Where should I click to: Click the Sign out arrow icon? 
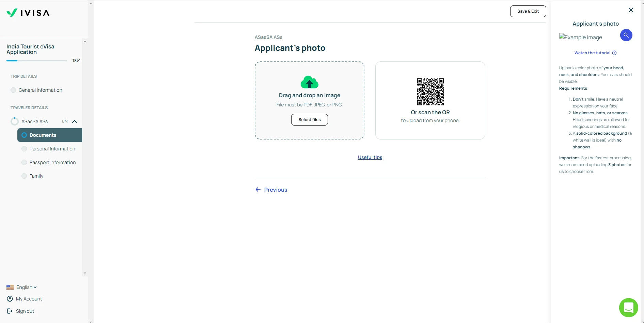point(10,311)
